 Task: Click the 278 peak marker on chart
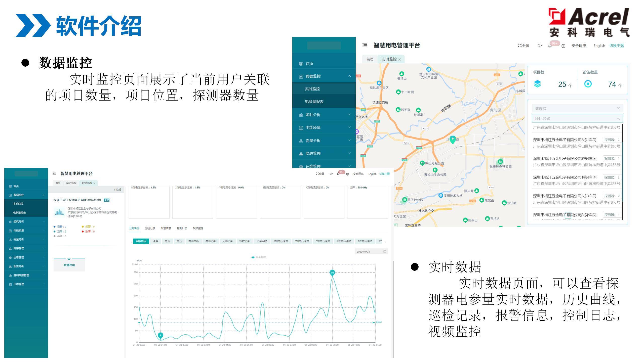[332, 273]
